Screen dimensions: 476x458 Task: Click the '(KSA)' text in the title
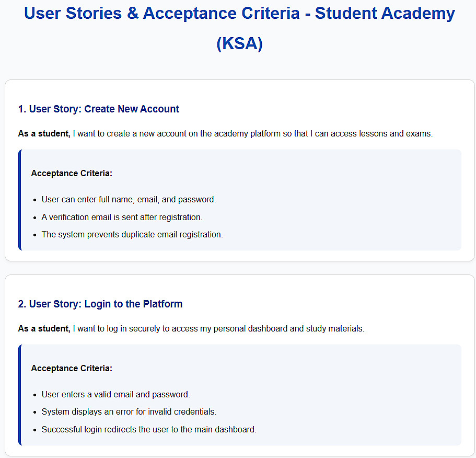click(239, 43)
